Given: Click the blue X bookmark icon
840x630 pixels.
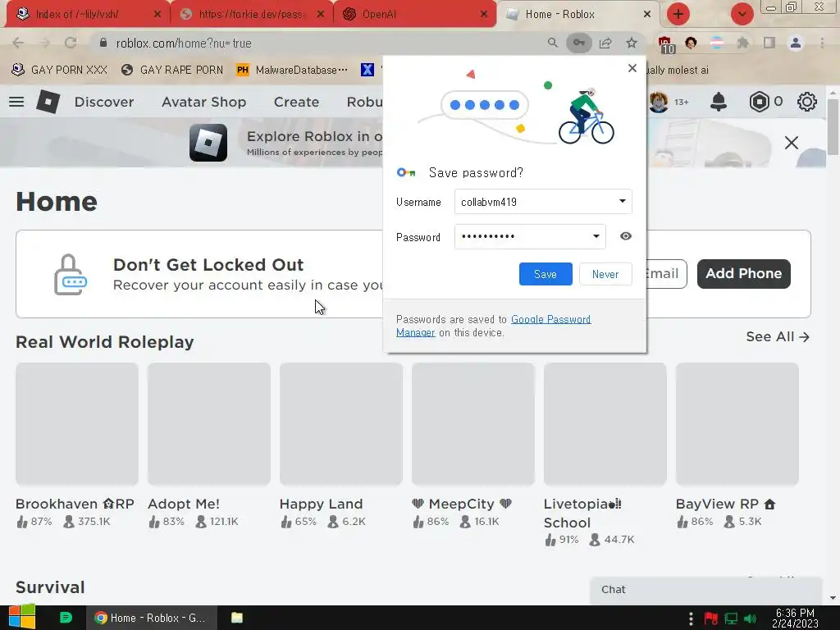Looking at the screenshot, I should pos(367,70).
